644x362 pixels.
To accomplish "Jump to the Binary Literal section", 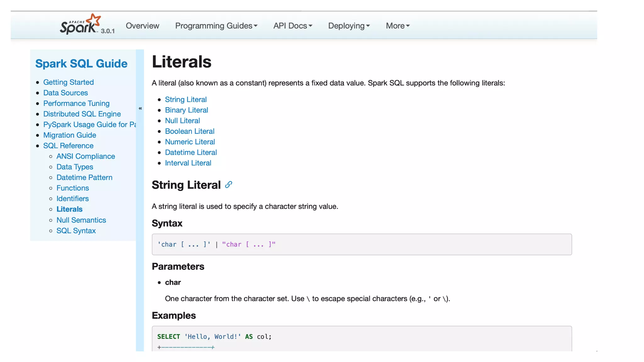I will coord(186,110).
